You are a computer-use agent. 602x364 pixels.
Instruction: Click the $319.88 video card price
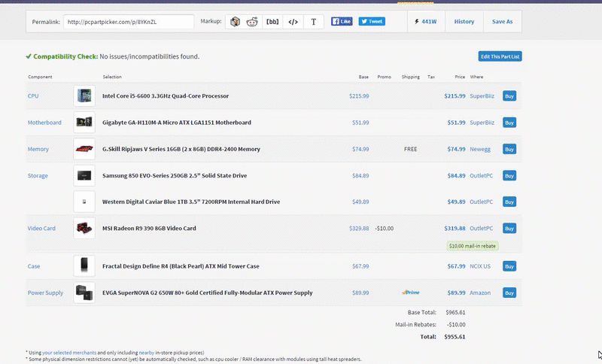point(455,228)
